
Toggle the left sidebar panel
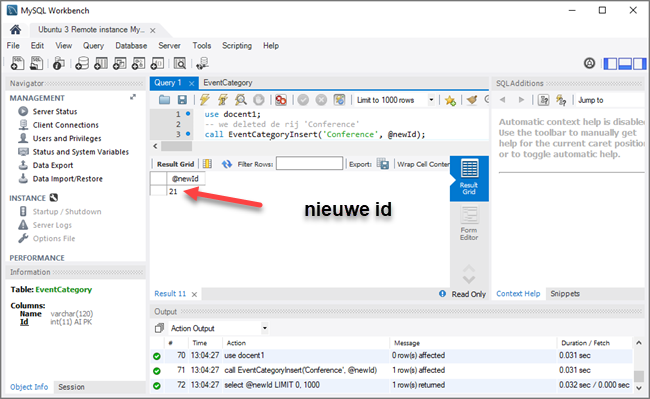coord(610,63)
